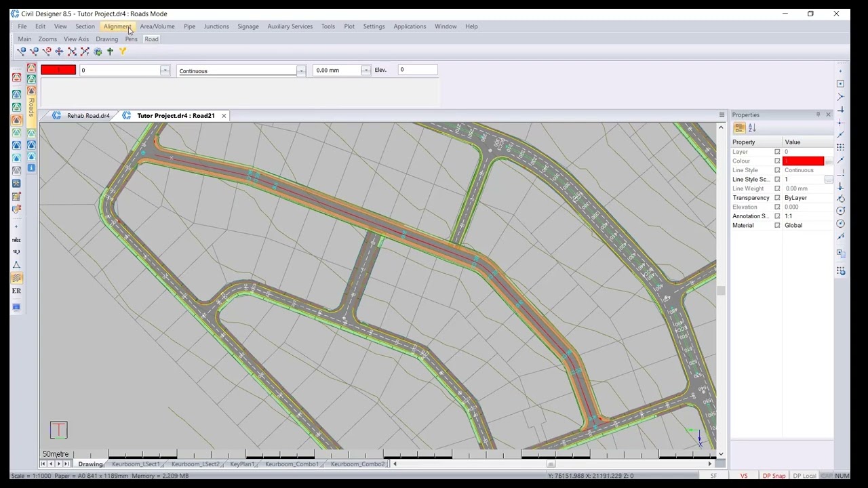
Task: Click the ER icon in left toolbar
Action: click(16, 291)
